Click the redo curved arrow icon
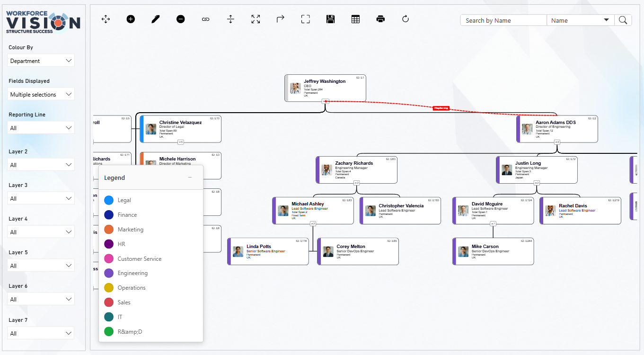Viewport: 644px width, 355px height. [x=281, y=19]
